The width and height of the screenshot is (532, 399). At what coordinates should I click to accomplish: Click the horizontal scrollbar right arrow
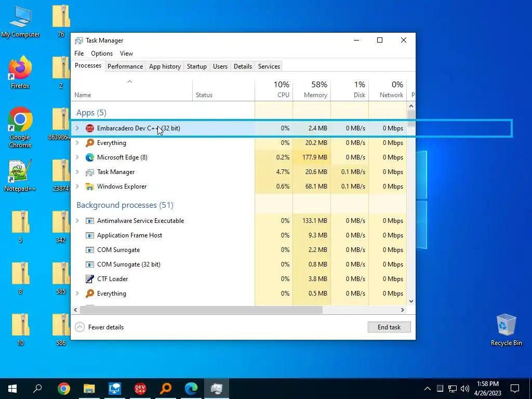tap(403, 310)
